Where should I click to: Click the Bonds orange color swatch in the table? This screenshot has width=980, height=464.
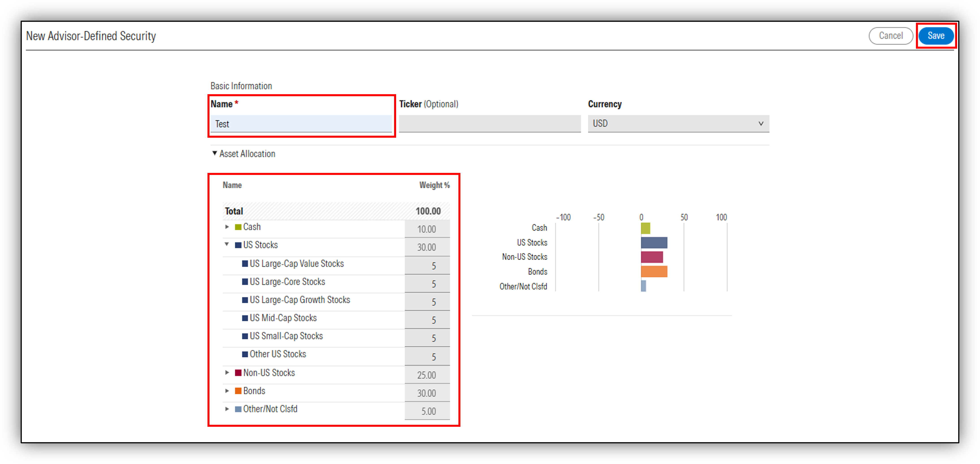(x=238, y=391)
